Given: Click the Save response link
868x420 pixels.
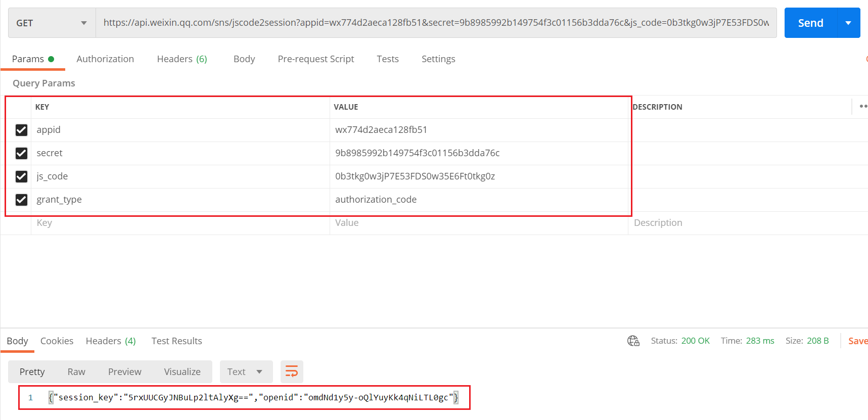Looking at the screenshot, I should coord(858,341).
